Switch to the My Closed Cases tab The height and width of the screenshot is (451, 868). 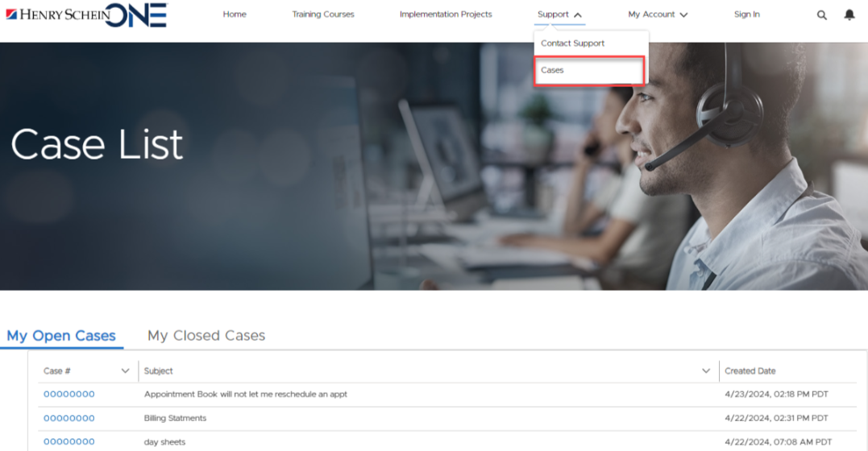click(206, 336)
